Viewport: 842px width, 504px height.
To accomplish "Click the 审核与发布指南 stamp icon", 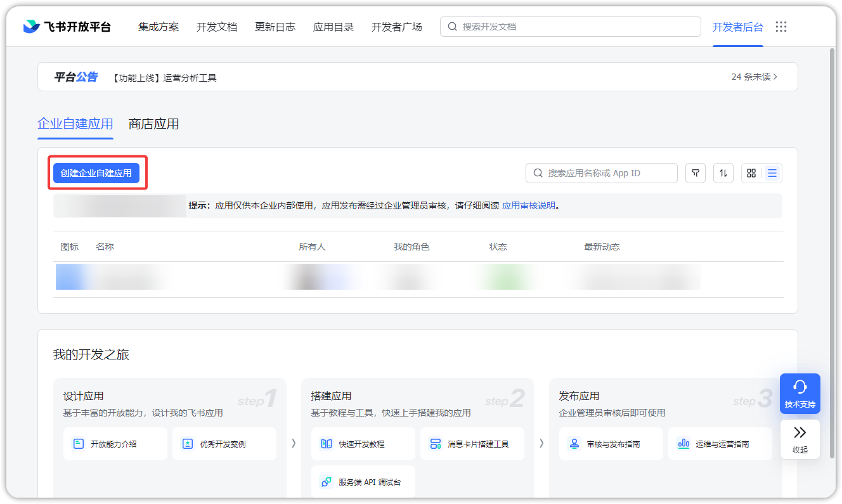I will [x=574, y=444].
